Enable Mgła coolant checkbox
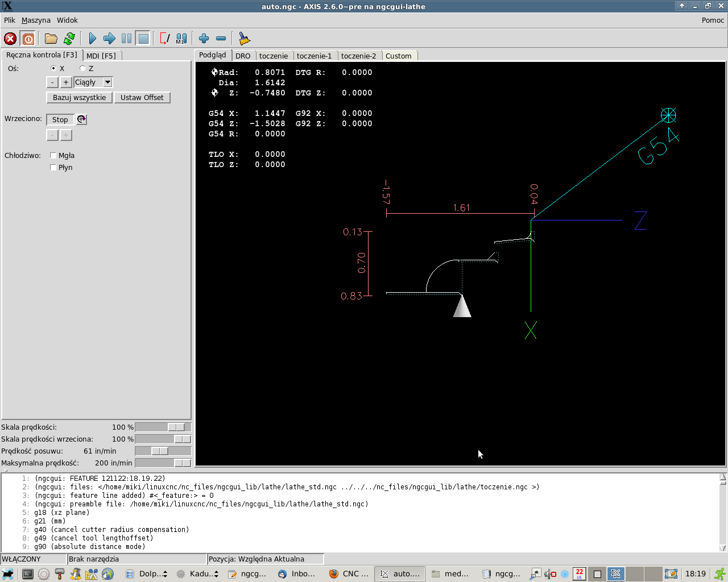Screen dimensions: 728x582 coord(53,155)
